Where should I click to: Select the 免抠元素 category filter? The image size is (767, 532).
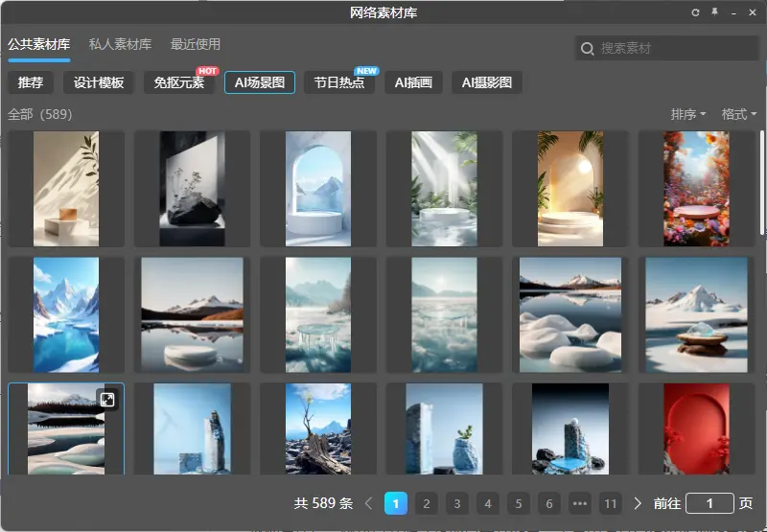coord(179,82)
